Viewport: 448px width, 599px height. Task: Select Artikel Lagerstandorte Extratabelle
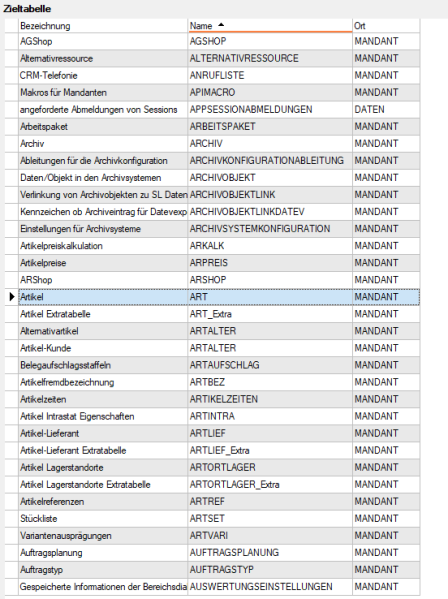(103, 484)
